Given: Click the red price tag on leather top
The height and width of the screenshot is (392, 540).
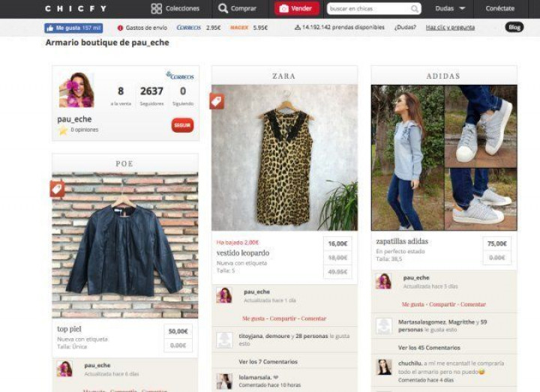Looking at the screenshot, I should [57, 189].
